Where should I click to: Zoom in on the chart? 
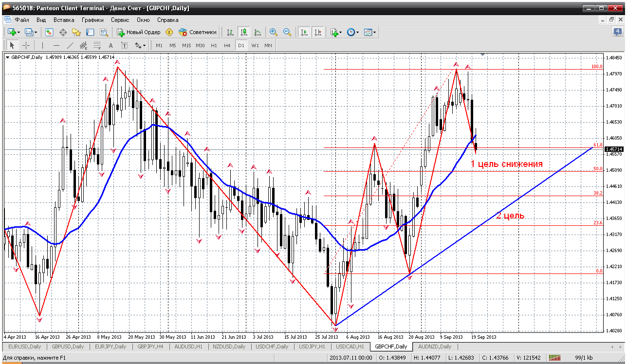(x=274, y=32)
